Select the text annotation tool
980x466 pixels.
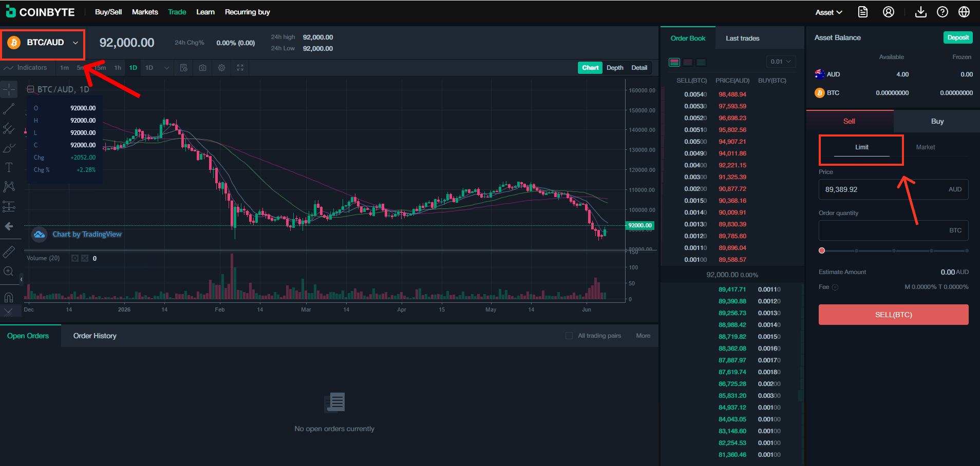pos(9,167)
